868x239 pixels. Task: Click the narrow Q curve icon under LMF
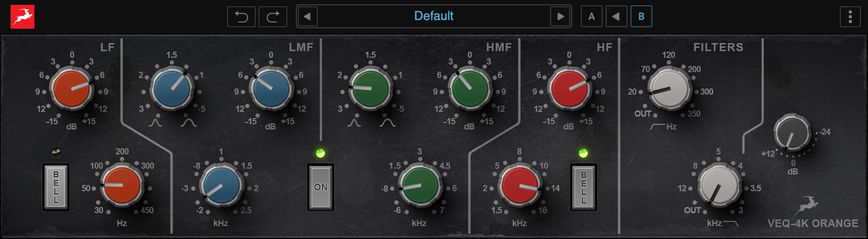tap(155, 122)
